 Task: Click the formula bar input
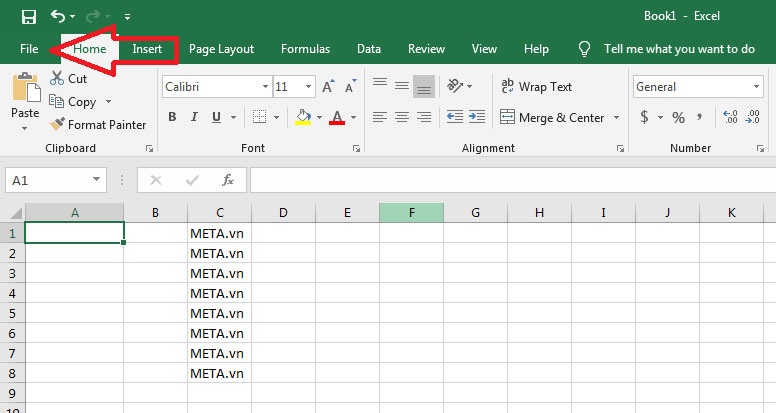click(513, 180)
